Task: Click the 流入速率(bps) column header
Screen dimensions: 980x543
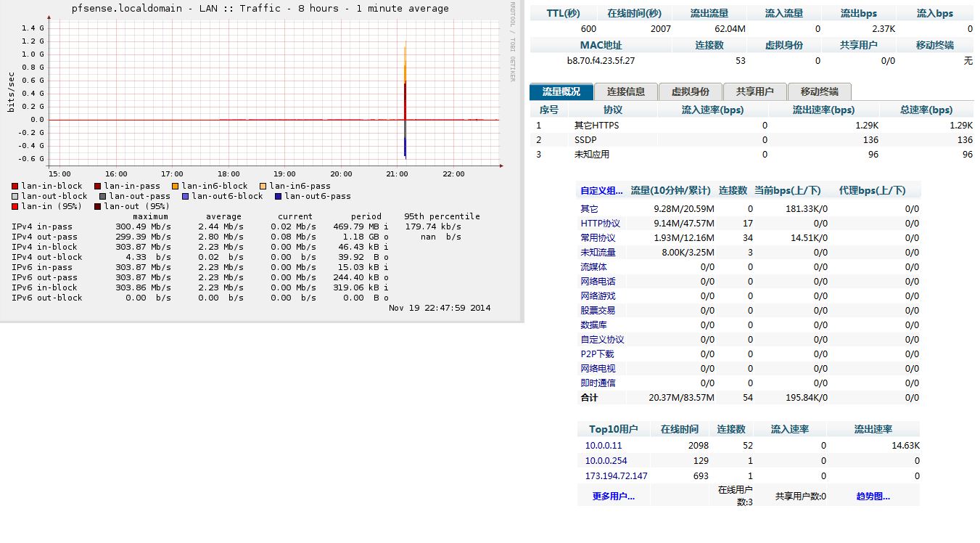Action: (713, 110)
